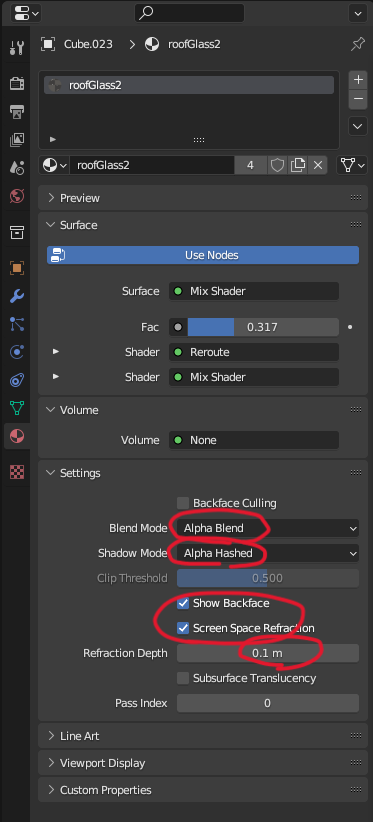Open the Tool properties tab
The height and width of the screenshot is (822, 373).
click(17, 48)
